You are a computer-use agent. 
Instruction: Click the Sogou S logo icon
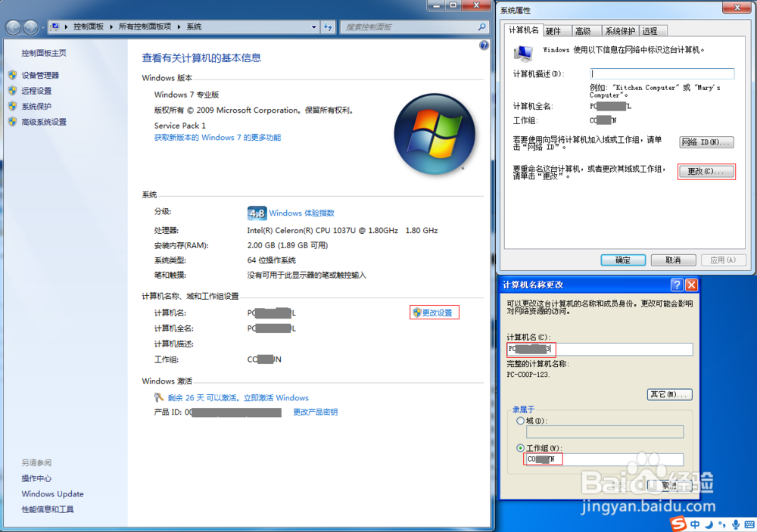678,524
